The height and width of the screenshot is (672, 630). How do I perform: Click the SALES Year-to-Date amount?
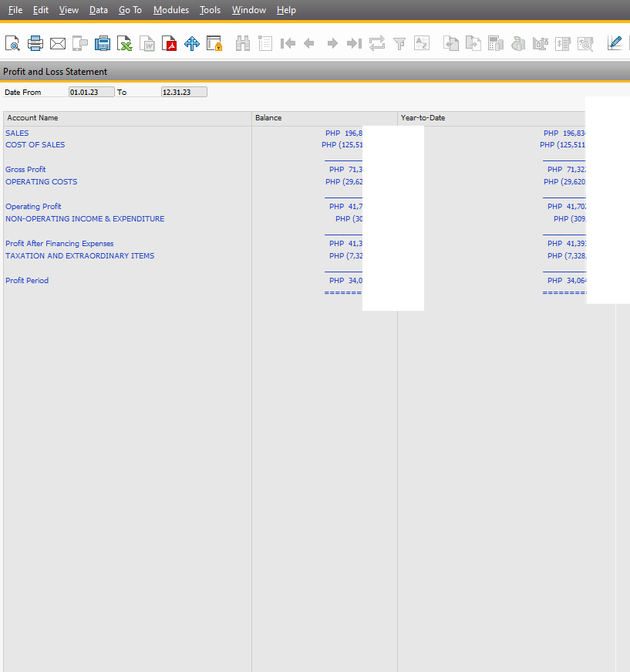[x=564, y=133]
